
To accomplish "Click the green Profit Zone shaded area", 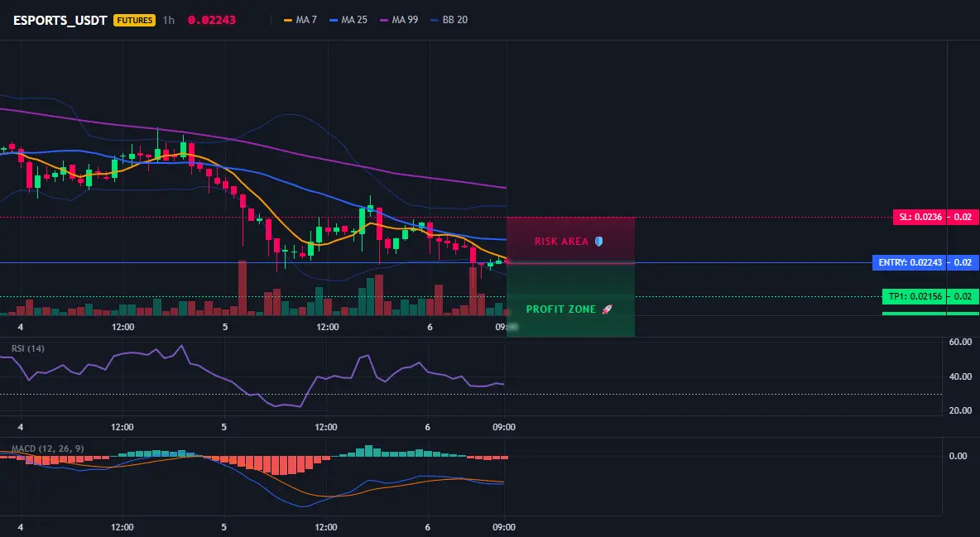I will click(x=570, y=300).
